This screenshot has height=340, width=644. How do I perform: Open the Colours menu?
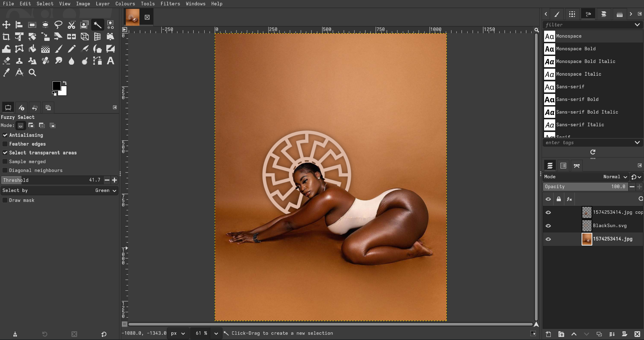pyautogui.click(x=125, y=4)
